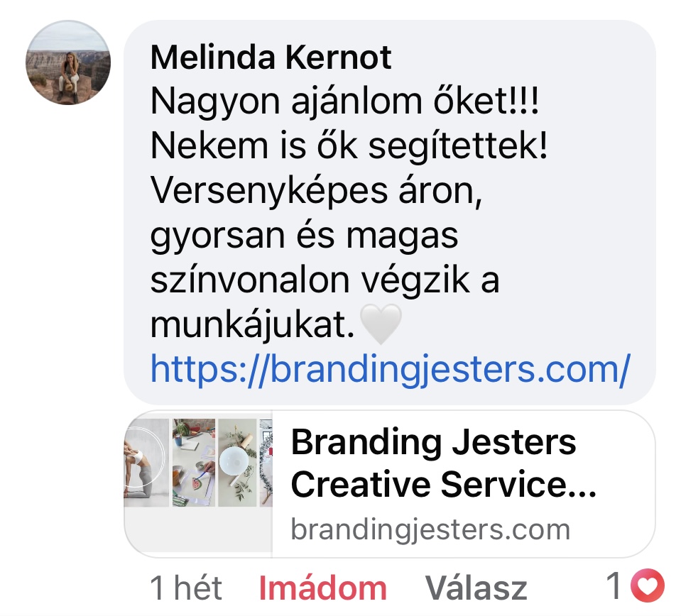Open Melinda Kernot's profile picture
This screenshot has height=616, width=681.
[68, 62]
